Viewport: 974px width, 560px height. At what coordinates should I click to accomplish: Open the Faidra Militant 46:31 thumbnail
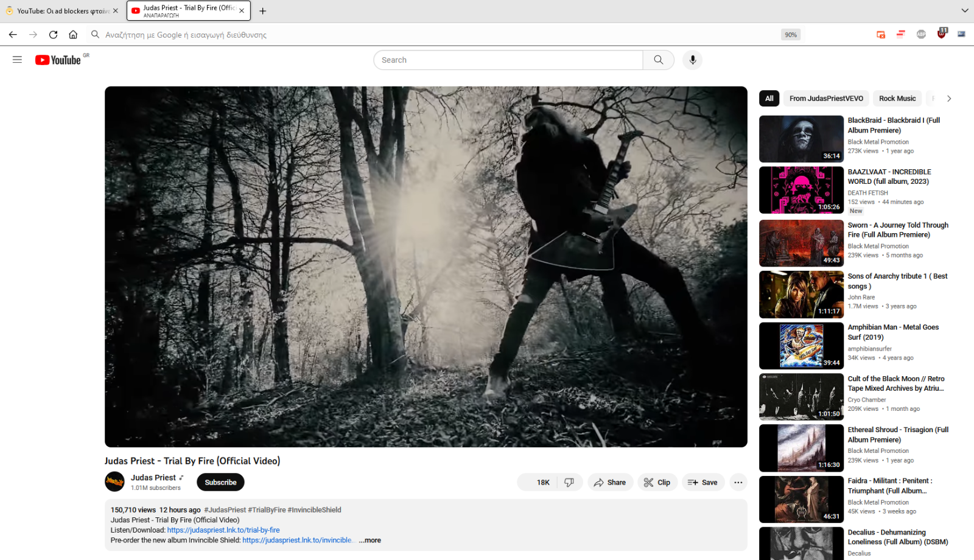point(801,499)
